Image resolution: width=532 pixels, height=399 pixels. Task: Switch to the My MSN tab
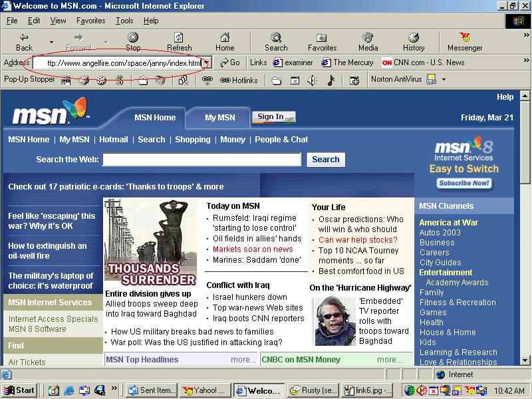[x=219, y=118]
